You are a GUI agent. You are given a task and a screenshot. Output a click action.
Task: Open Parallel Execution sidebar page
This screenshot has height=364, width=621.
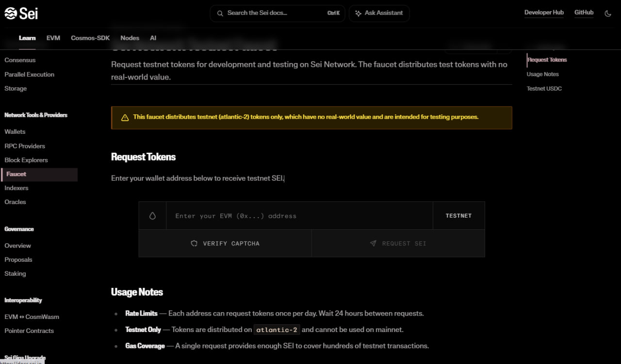click(x=29, y=75)
